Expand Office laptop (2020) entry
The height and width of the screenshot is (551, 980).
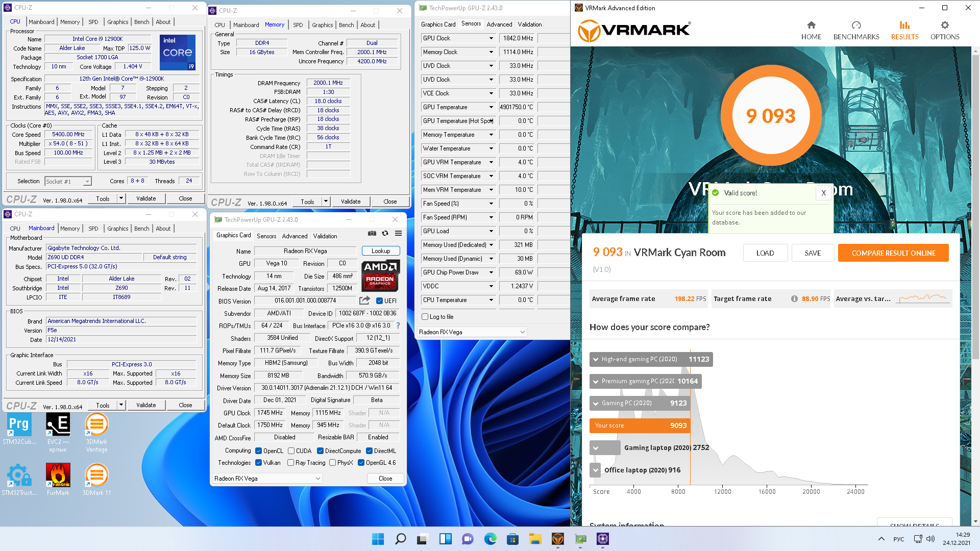(596, 470)
